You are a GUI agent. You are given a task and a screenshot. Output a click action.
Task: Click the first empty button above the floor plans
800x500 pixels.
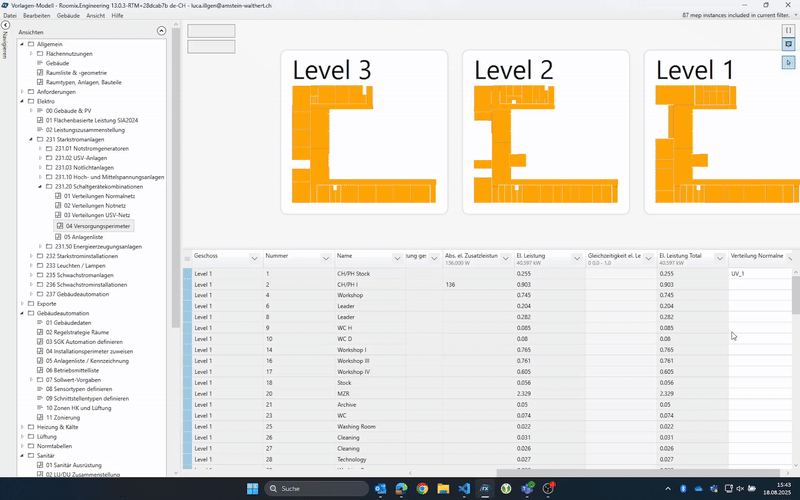click(211, 30)
